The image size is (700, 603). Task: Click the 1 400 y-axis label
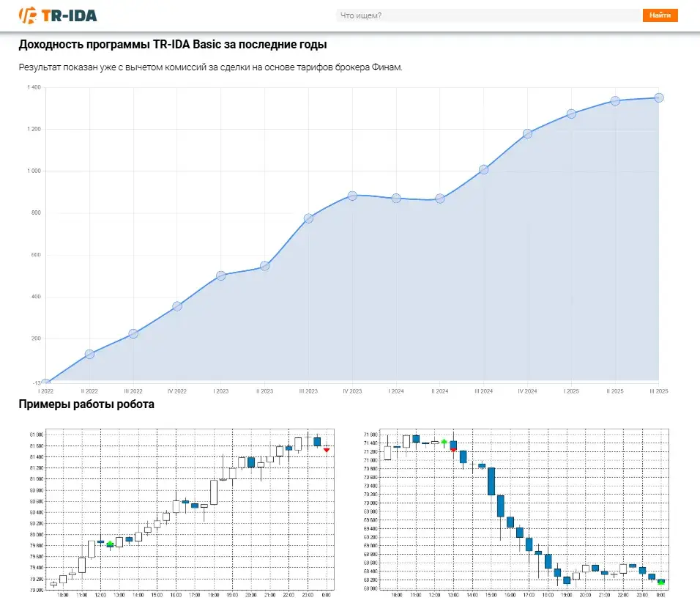(34, 87)
